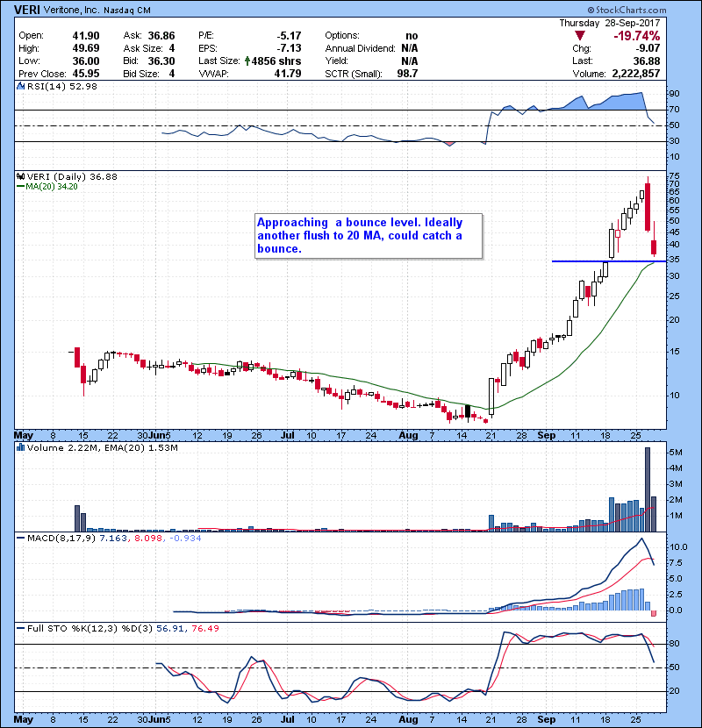Click the volume bars icon beside Volume 2.22M
Viewport: 702px width, 728px height.
pos(20,447)
